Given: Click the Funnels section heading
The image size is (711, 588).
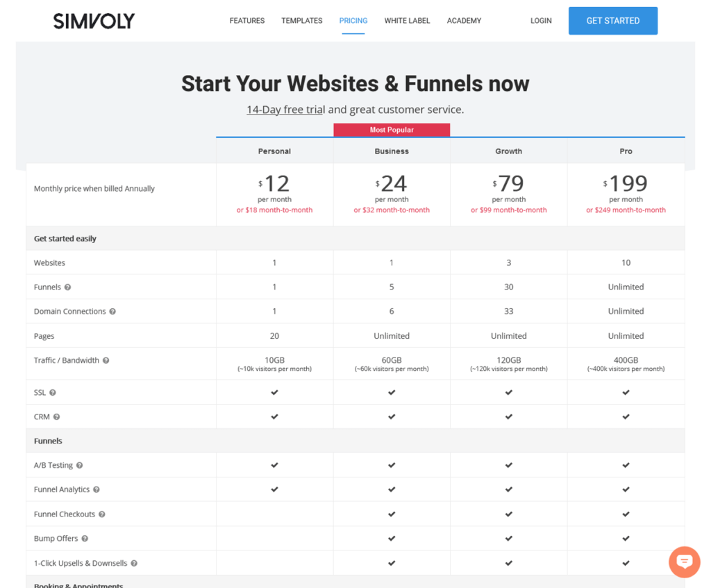Looking at the screenshot, I should (x=48, y=441).
